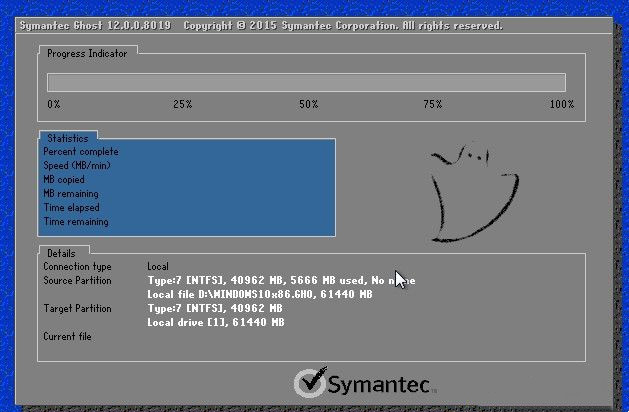Click the Target Partition label
This screenshot has width=629, height=412.
[x=77, y=308]
